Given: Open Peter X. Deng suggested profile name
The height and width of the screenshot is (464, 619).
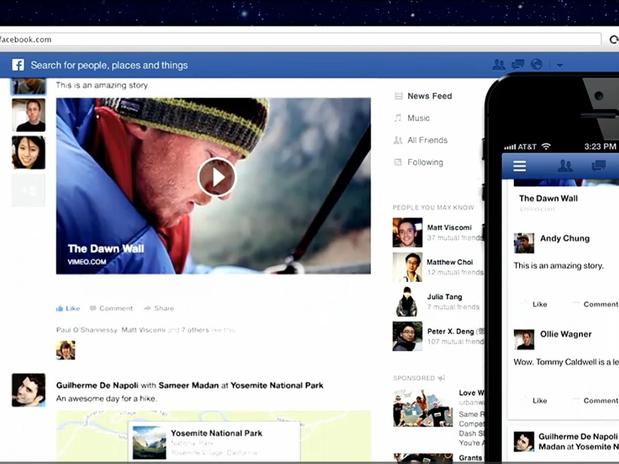Looking at the screenshot, I should [x=450, y=331].
